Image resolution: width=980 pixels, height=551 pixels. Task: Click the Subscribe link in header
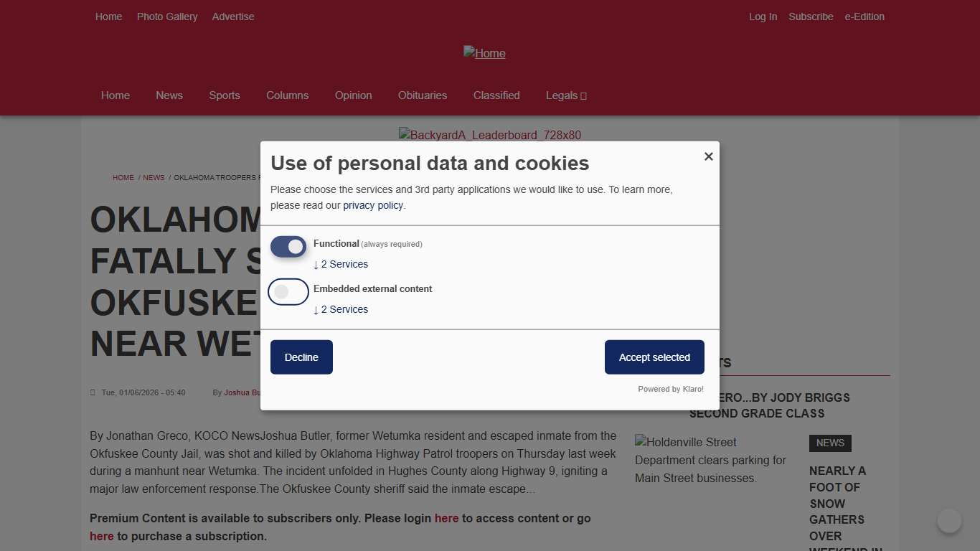coord(811,17)
